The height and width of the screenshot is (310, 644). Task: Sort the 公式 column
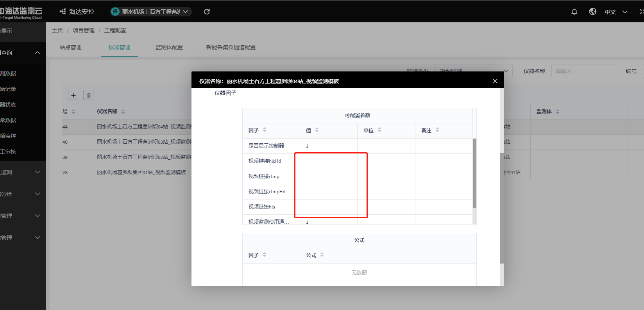click(x=322, y=255)
